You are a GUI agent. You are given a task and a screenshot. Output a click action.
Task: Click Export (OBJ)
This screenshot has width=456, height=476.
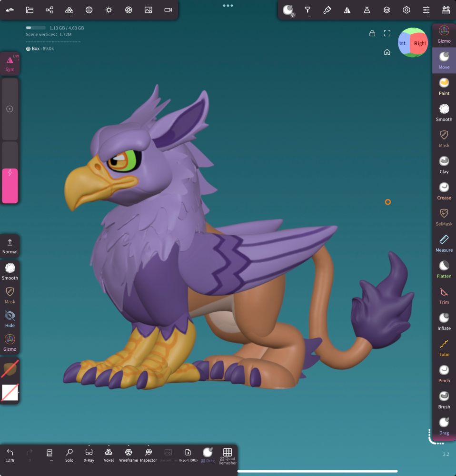pos(188,456)
